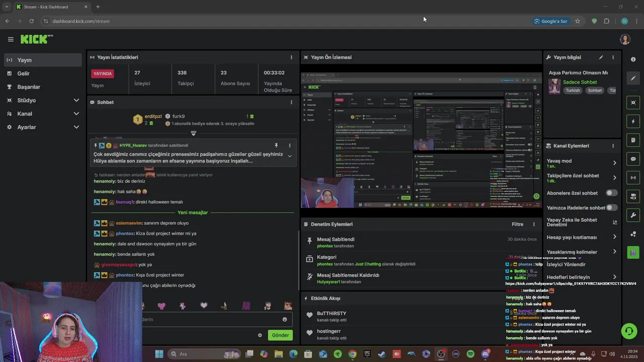Screen dimensions: 644x362
Task: Click the lightning bolt icon in right sidebar
Action: pos(633,121)
